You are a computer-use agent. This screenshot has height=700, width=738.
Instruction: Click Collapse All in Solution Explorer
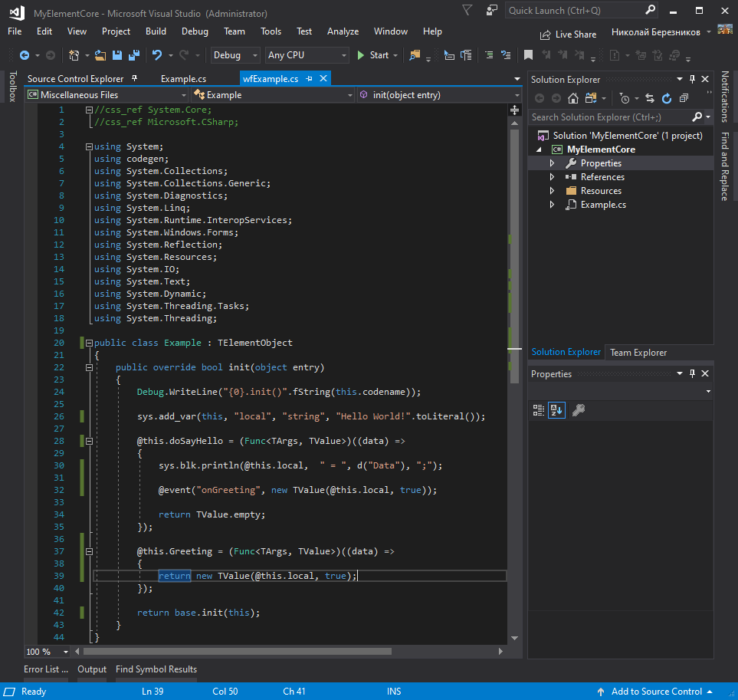(682, 98)
